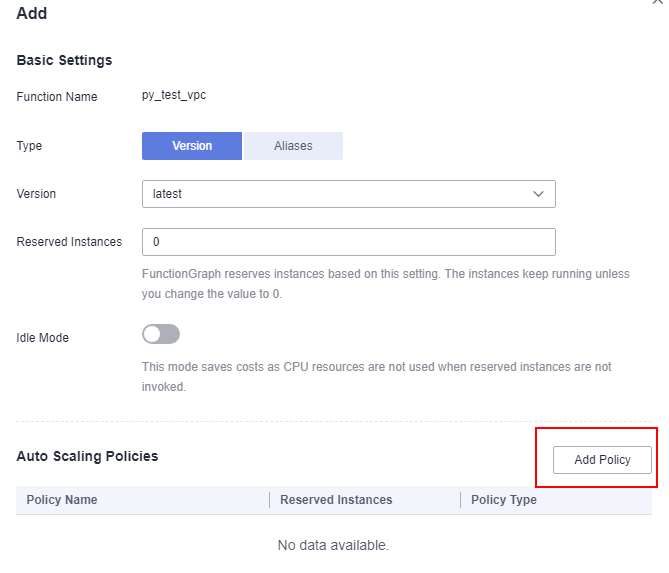Viewport: 669px width, 573px height.
Task: Select the Version type tab
Action: (192, 146)
